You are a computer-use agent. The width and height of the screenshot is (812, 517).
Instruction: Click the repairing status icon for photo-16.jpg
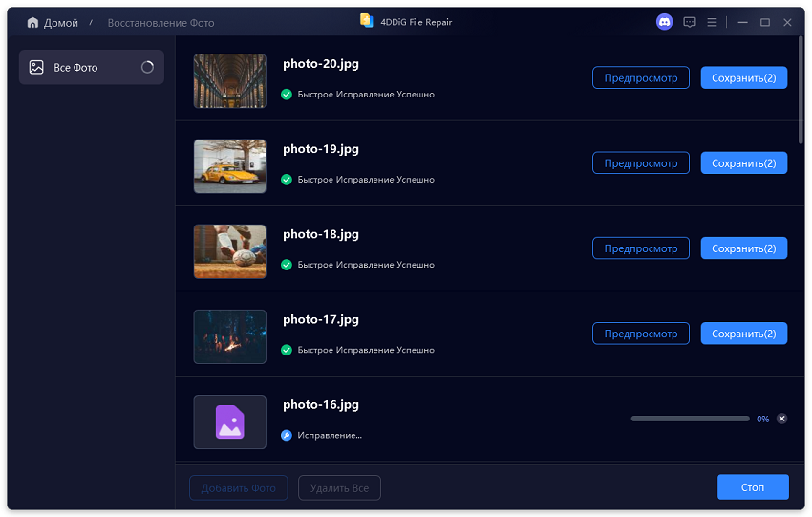click(x=287, y=435)
